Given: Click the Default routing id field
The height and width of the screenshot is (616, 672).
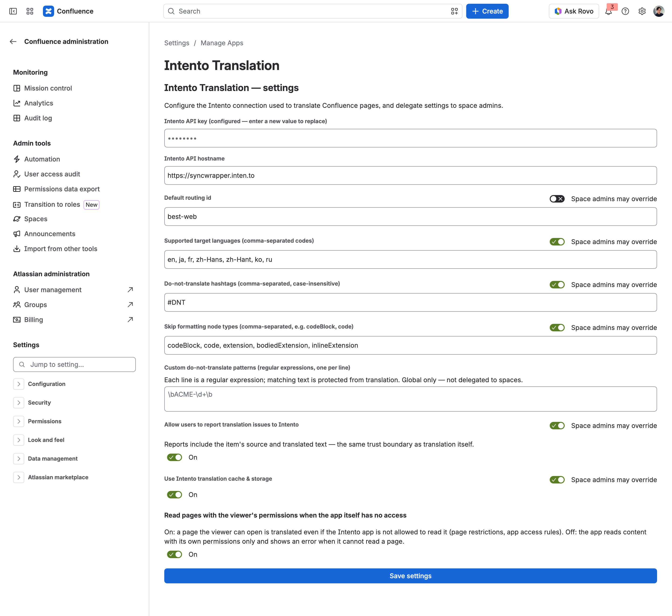Looking at the screenshot, I should [x=410, y=217].
